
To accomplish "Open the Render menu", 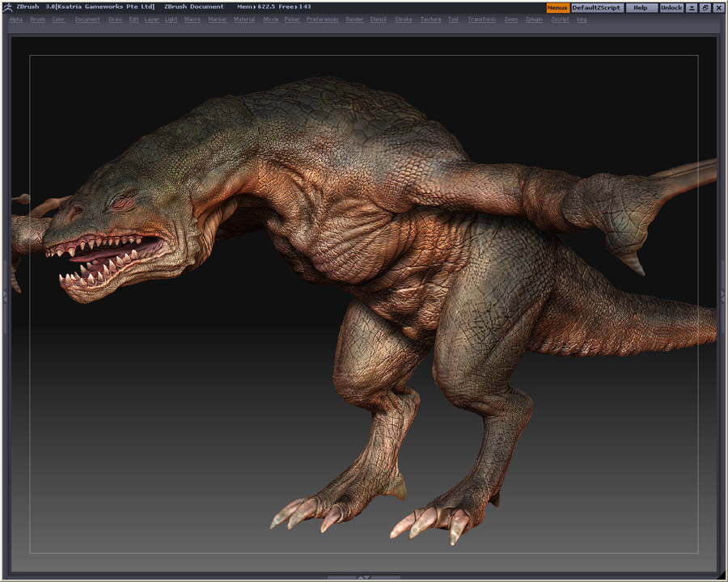I will pos(355,19).
